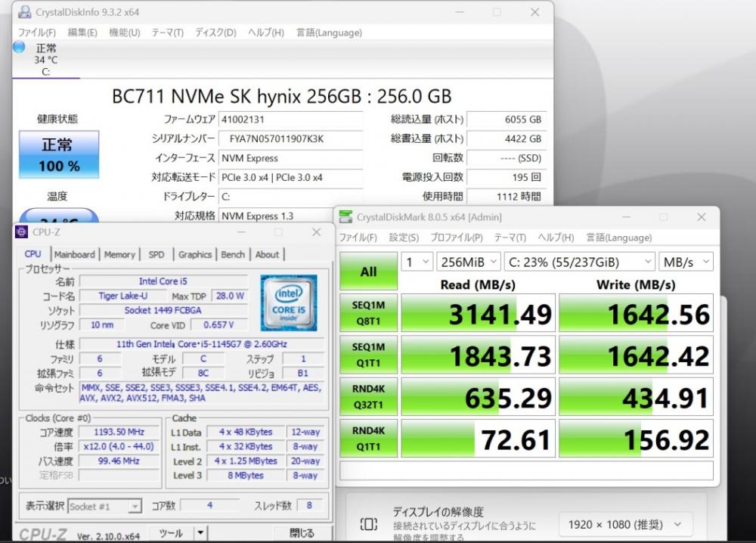Screen dimensions: 756x543
Task: Open プロファイル(P) menu in CrystalDiskMark
Action: tap(457, 237)
